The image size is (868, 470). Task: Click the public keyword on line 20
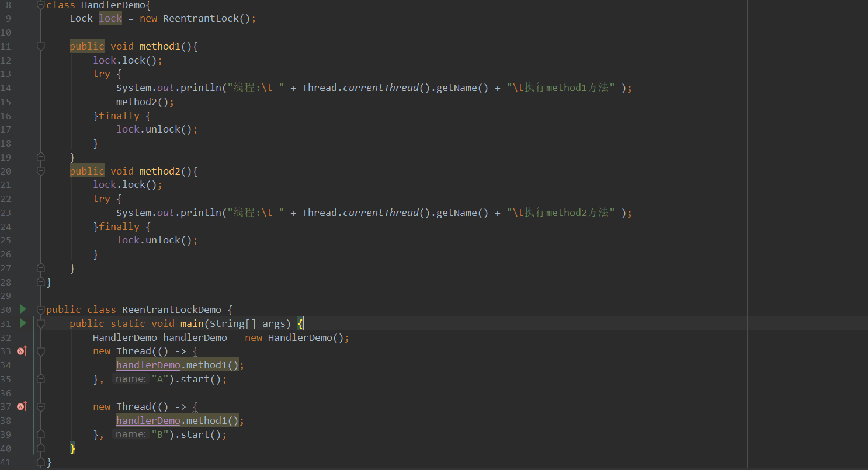click(87, 171)
